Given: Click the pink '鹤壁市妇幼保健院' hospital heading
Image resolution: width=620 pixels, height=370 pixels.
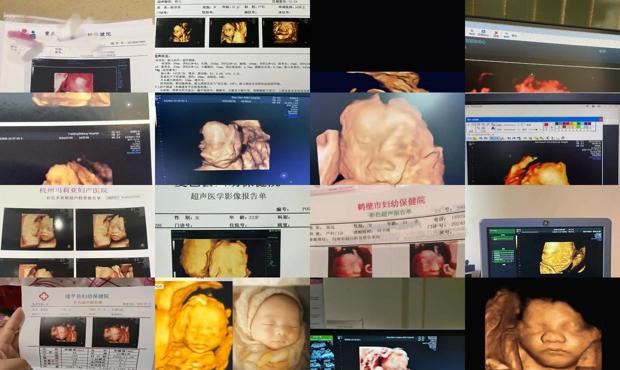Looking at the screenshot, I should [391, 204].
